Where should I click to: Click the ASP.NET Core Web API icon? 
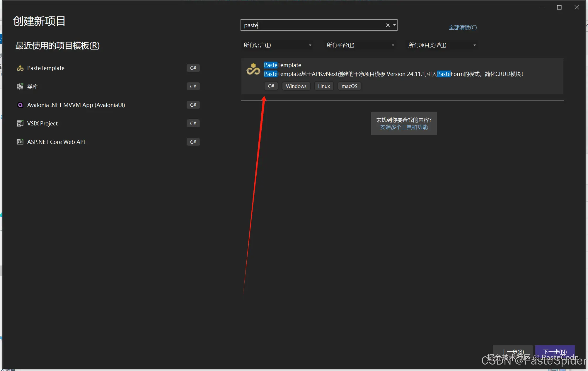click(20, 142)
